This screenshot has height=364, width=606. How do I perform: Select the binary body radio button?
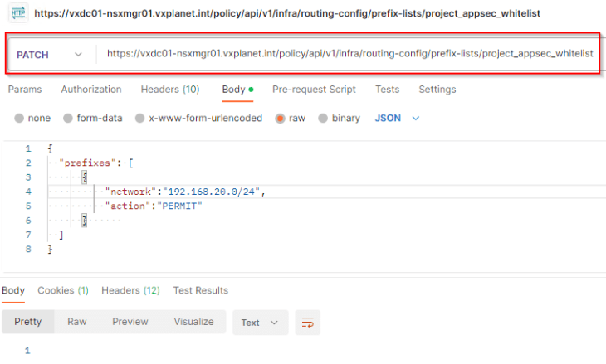click(x=323, y=118)
